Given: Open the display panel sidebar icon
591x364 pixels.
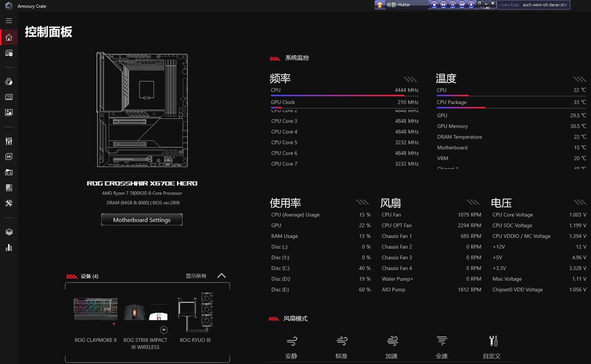Looking at the screenshot, I should click(9, 97).
